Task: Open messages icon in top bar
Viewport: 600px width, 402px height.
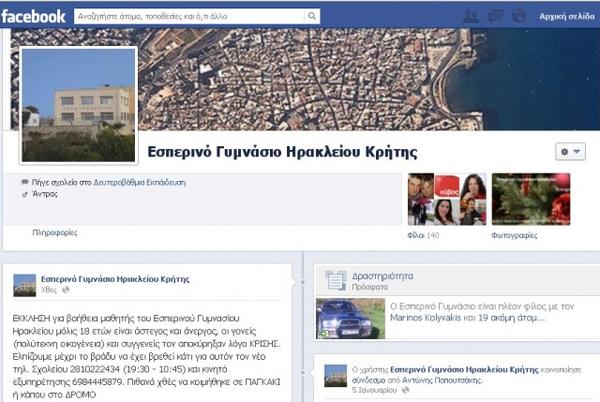Action: coord(496,16)
